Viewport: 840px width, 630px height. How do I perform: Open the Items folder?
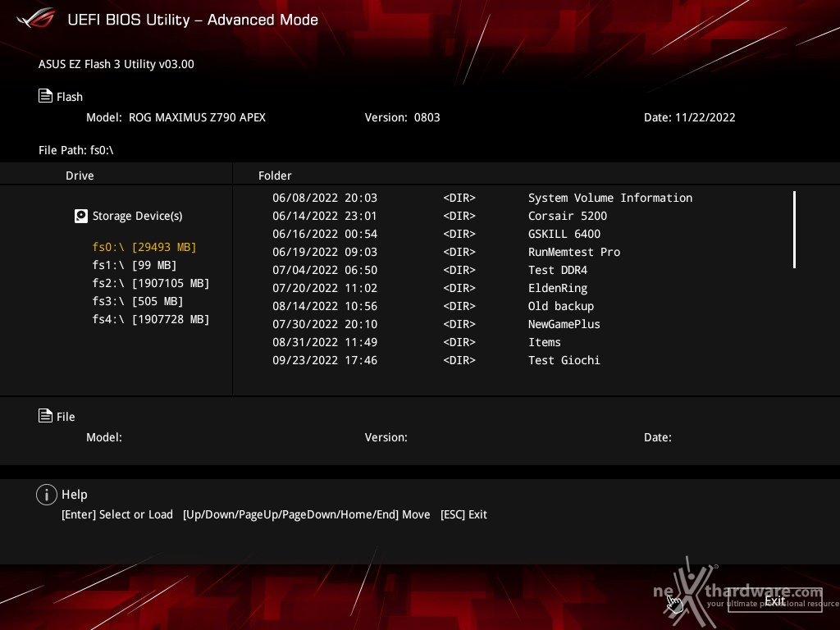[x=545, y=342]
